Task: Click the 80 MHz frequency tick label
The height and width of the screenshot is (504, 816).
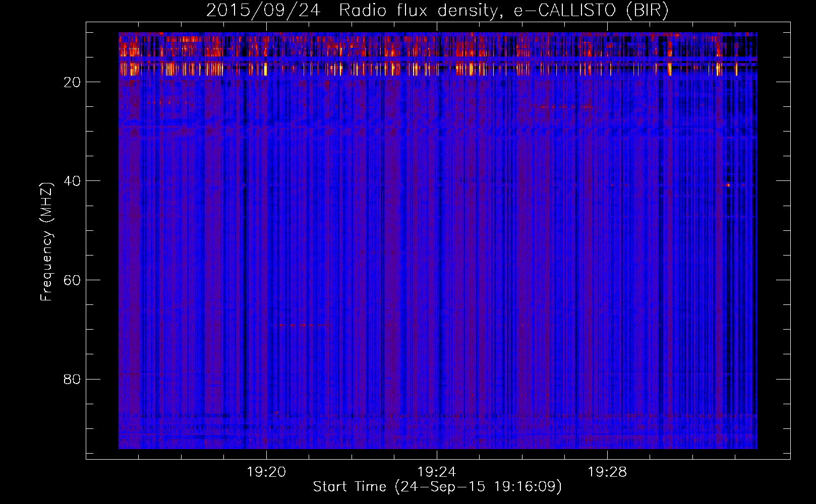Action: (x=72, y=379)
